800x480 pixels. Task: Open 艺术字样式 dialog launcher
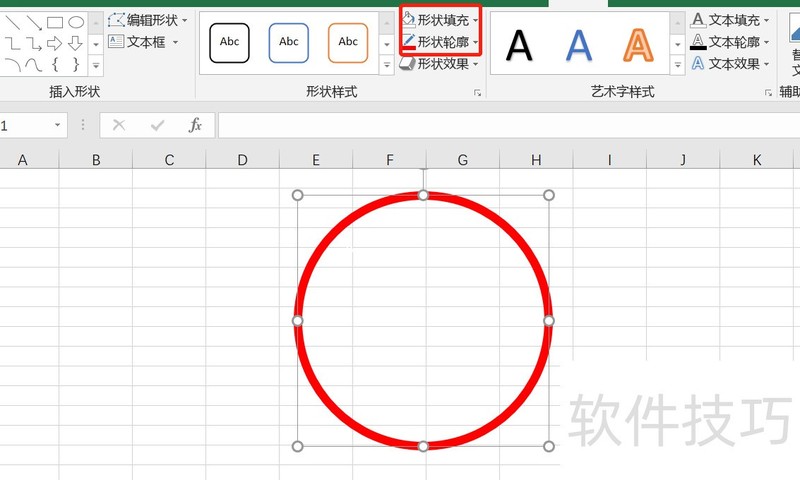(768, 93)
